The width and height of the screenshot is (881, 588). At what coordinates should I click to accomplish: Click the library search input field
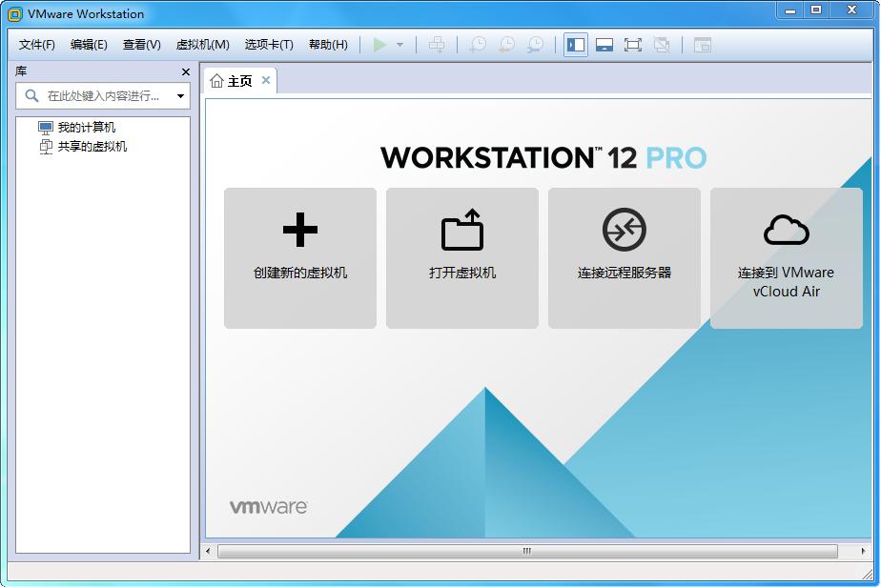[x=103, y=96]
